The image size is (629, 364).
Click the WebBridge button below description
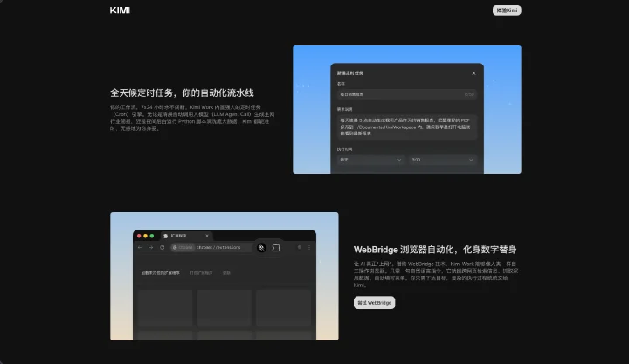[x=374, y=303]
